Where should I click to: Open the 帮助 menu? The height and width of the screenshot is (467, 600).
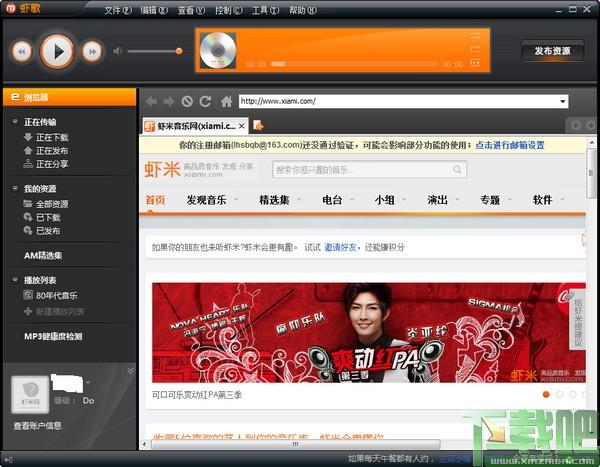[x=302, y=10]
